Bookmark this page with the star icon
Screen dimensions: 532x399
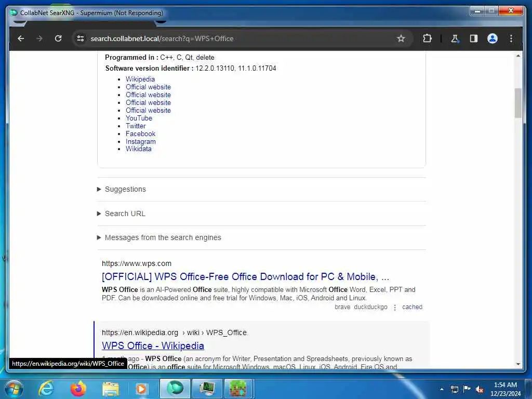tap(401, 38)
